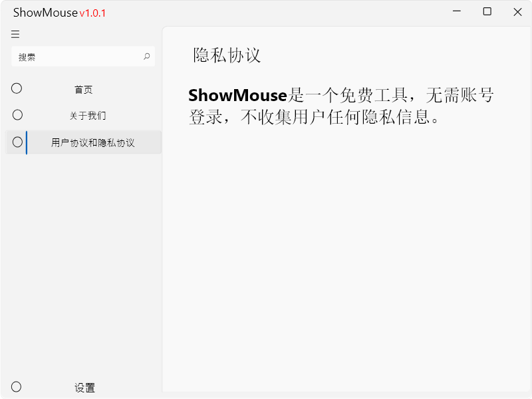Close the ShowMouse window
Viewport: 532px width, 399px height.
517,12
